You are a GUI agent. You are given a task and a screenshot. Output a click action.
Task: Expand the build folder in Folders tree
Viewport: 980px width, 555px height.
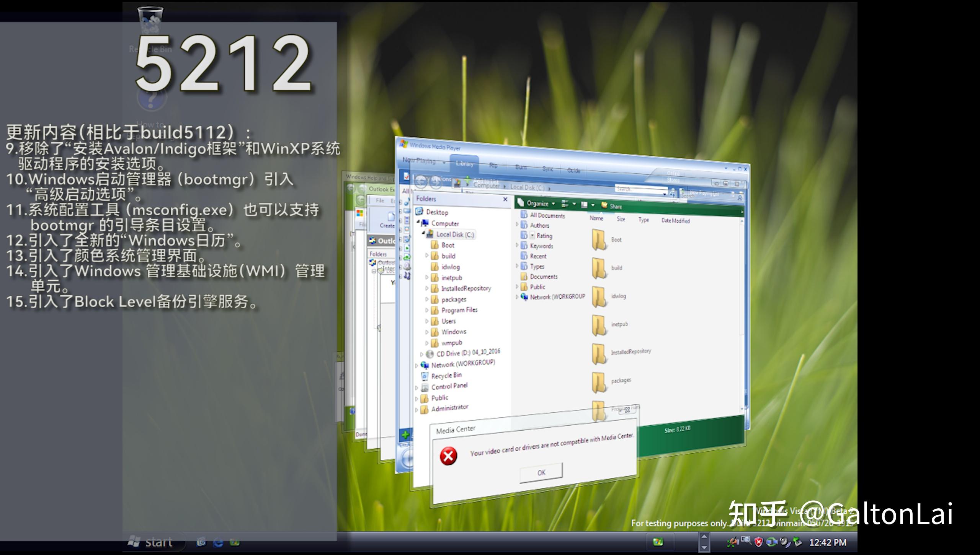427,256
